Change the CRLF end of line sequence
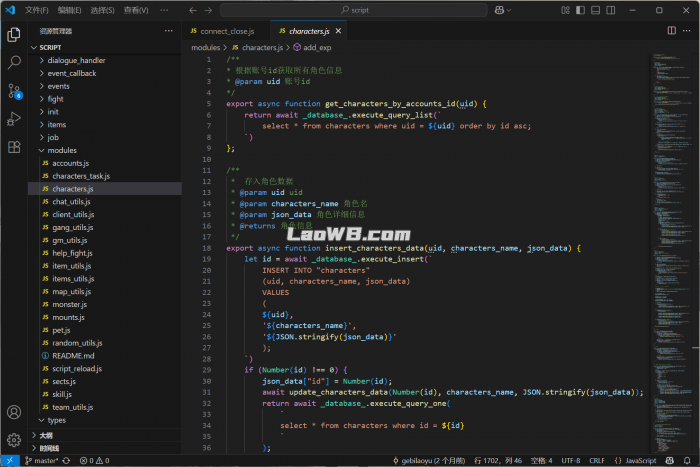700x467 pixels. pyautogui.click(x=597, y=460)
